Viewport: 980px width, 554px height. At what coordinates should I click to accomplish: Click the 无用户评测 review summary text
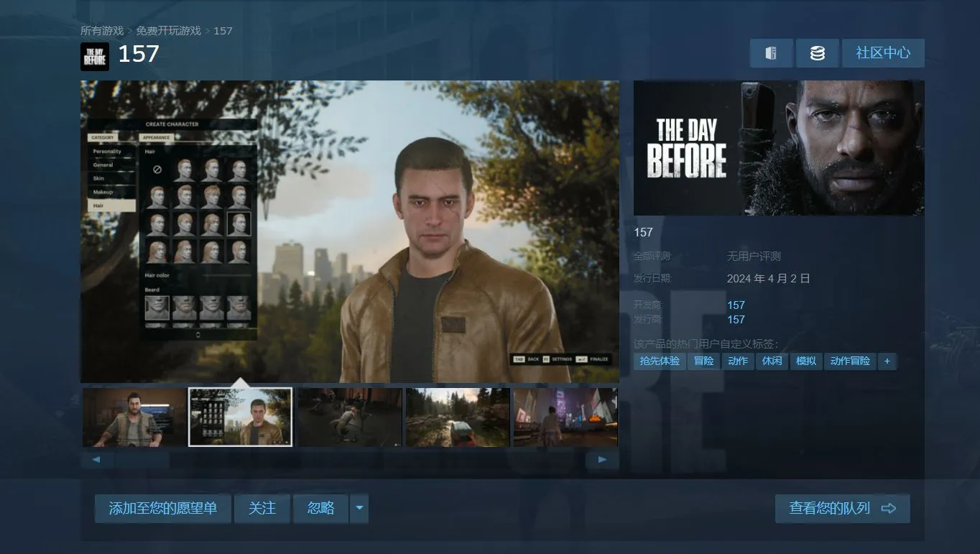754,257
